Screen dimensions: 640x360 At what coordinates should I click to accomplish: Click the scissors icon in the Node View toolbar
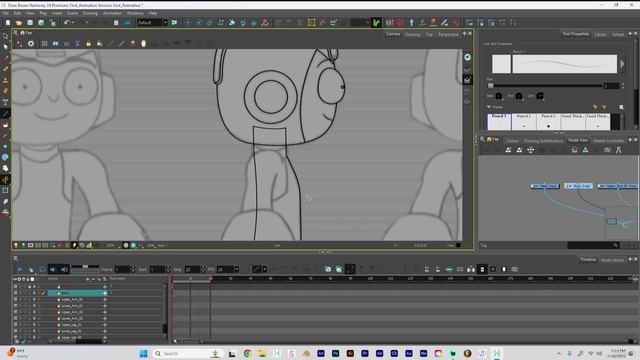(x=618, y=150)
